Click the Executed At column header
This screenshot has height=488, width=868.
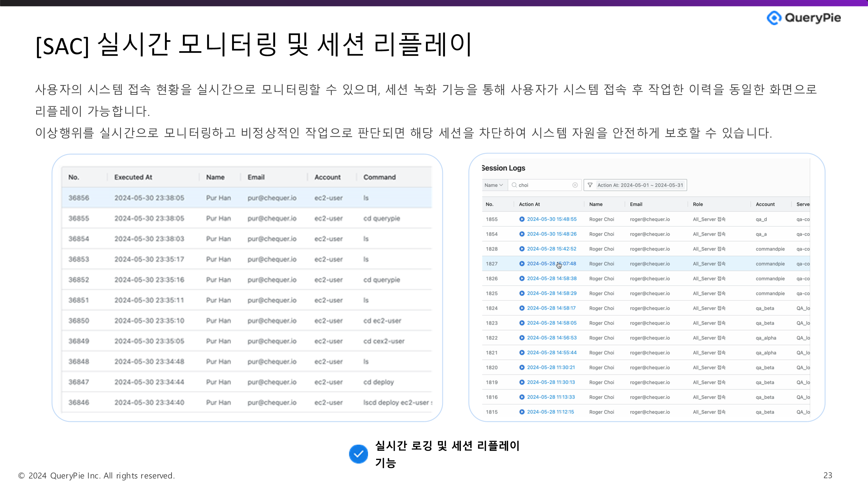tap(133, 177)
